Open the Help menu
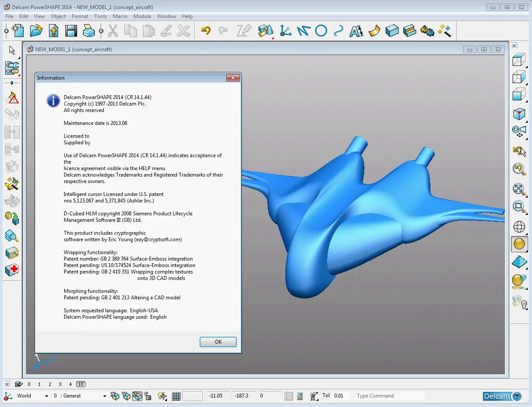The width and height of the screenshot is (532, 407). pos(187,16)
